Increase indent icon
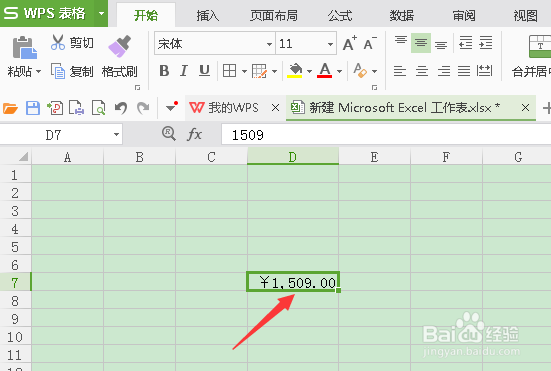Viewport: 551px width, 371px height. [x=486, y=43]
